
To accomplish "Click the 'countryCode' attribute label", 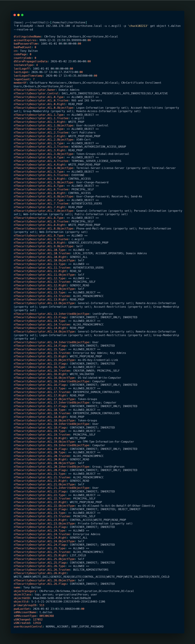I will click(22, 58).
